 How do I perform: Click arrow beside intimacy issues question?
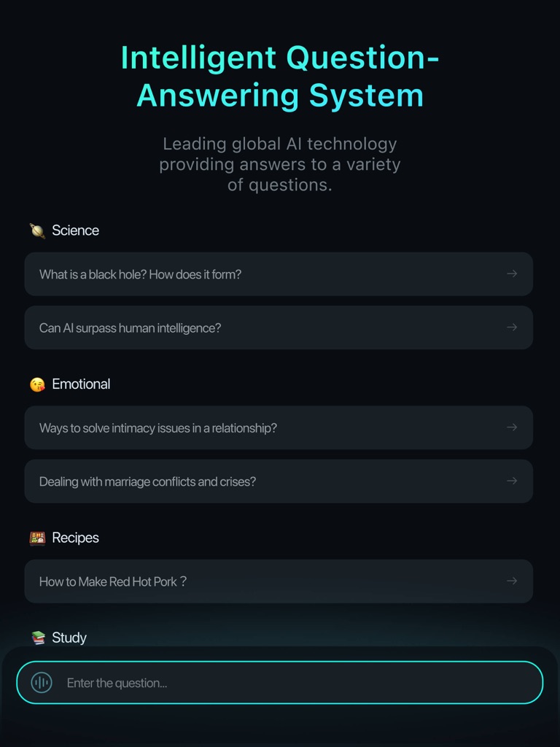coord(512,427)
